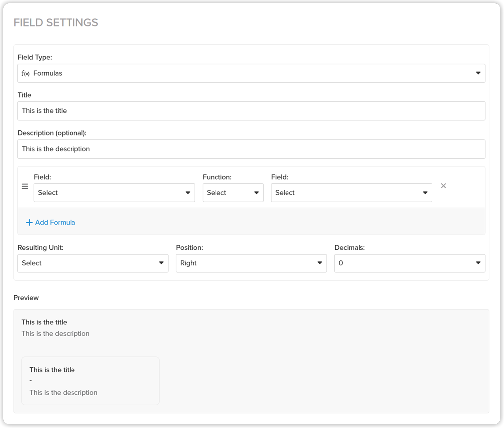Open the Function select dropdown
The height and width of the screenshot is (428, 504).
pos(233,193)
